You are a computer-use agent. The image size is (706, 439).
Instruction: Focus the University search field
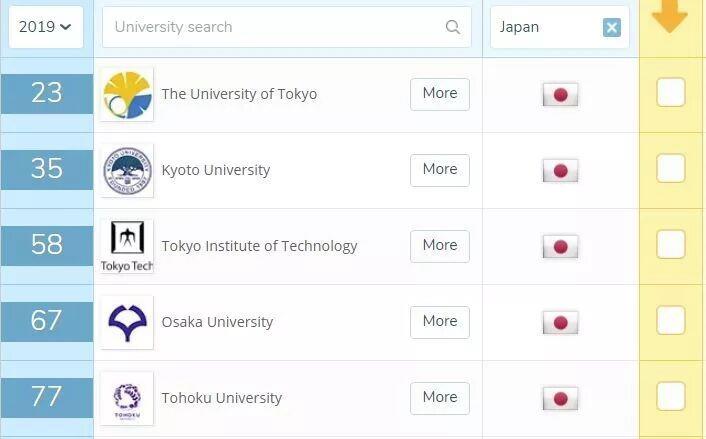pyautogui.click(x=287, y=27)
